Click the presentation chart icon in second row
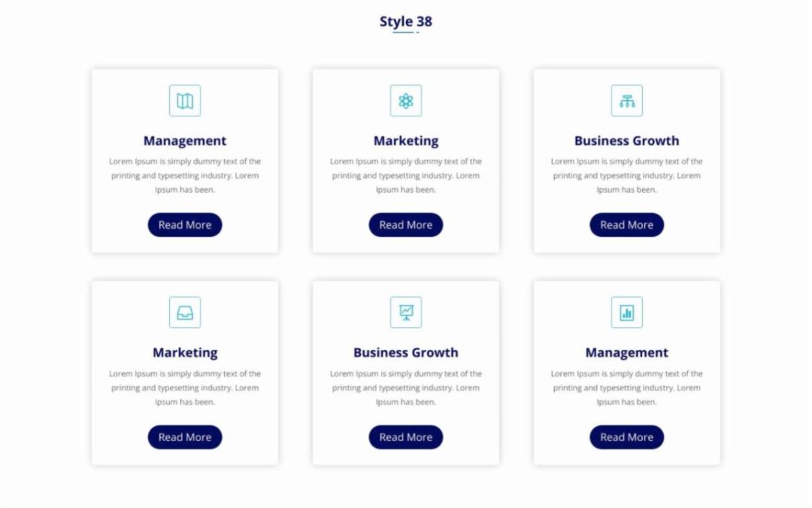 pyautogui.click(x=406, y=312)
